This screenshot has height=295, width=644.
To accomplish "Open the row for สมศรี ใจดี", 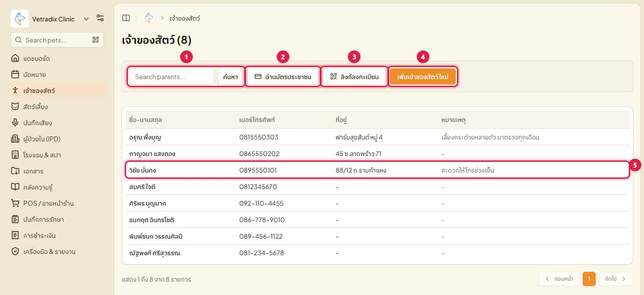I will [377, 187].
